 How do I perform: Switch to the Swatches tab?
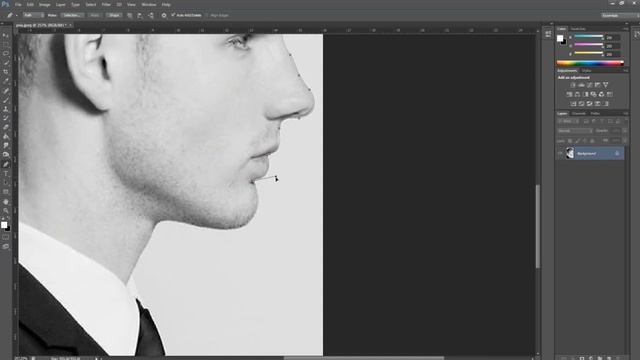pyautogui.click(x=578, y=29)
